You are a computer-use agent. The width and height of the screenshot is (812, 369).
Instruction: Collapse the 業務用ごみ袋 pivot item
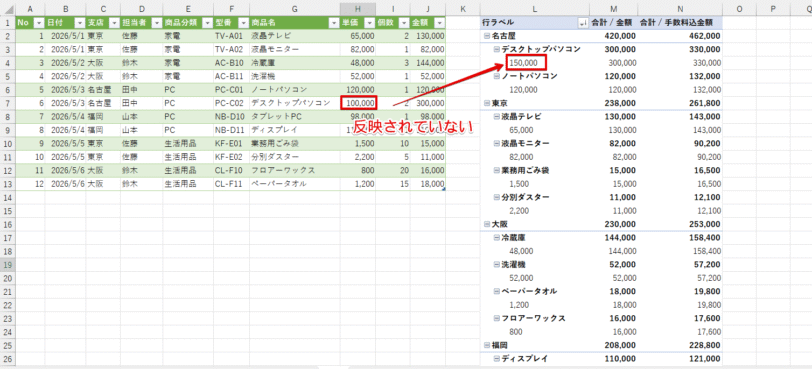497,170
